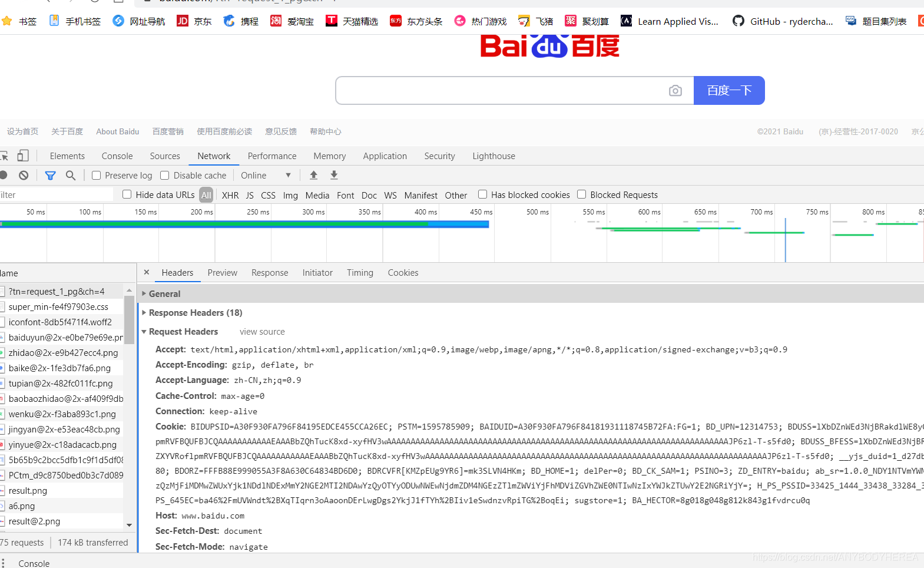Open the 帮助中心 link
The image size is (924, 568).
click(x=326, y=131)
